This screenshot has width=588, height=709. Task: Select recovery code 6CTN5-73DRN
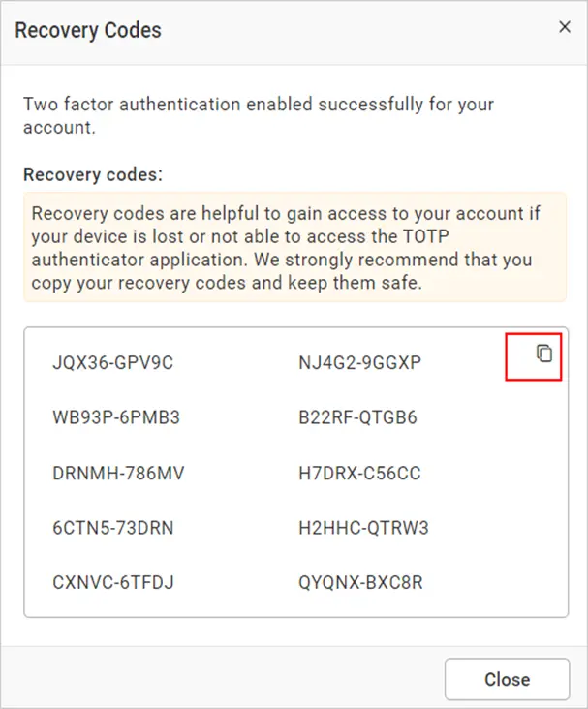113,528
